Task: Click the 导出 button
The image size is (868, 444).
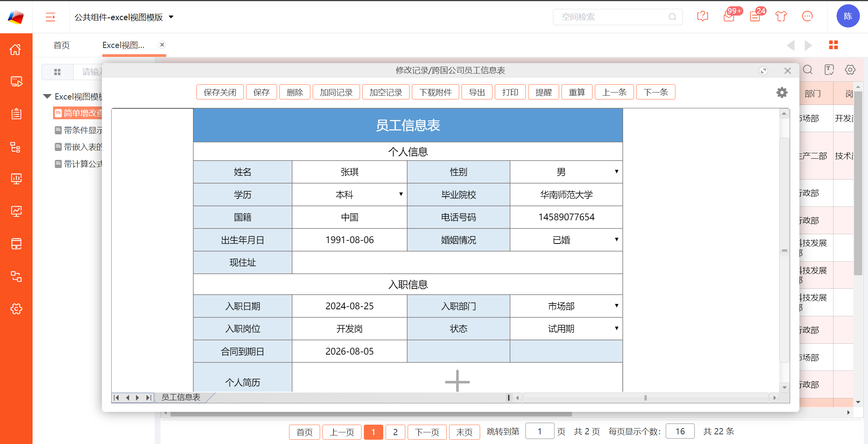Action: point(477,92)
